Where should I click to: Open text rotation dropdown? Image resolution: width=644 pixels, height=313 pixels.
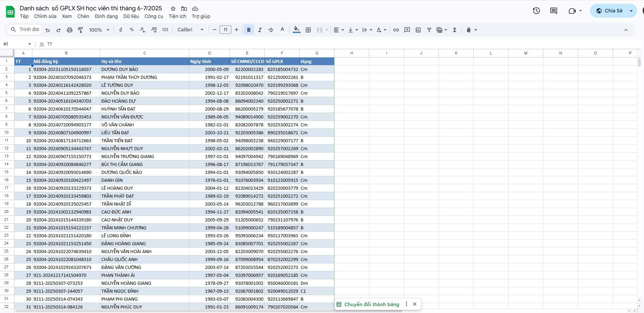[x=381, y=30]
